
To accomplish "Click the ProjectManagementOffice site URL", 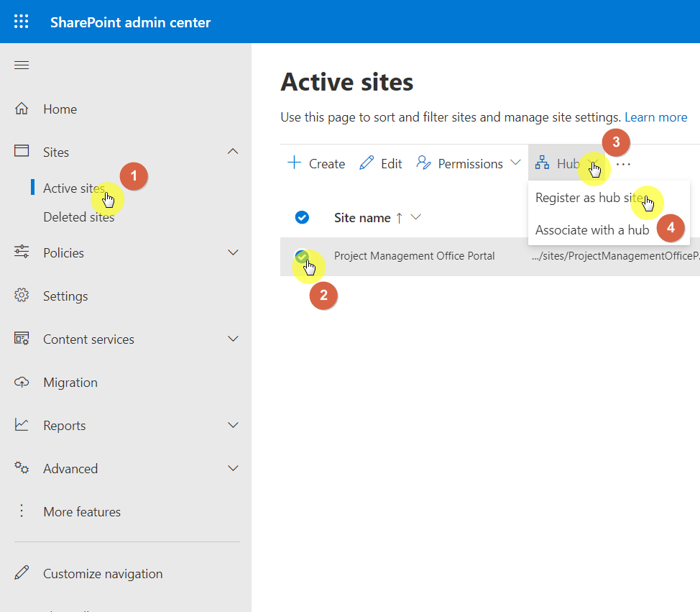I will click(x=616, y=255).
